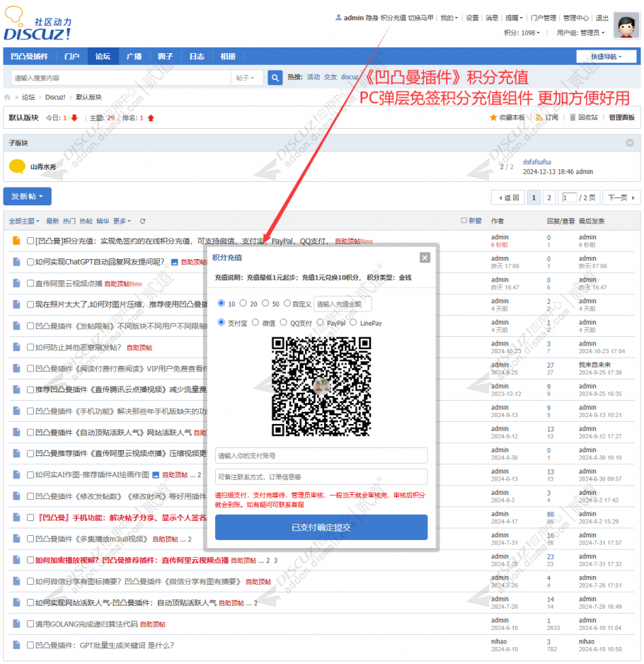Image resolution: width=644 pixels, height=664 pixels.
Task: Open the 快捷导航 dropdown
Action: (606, 57)
